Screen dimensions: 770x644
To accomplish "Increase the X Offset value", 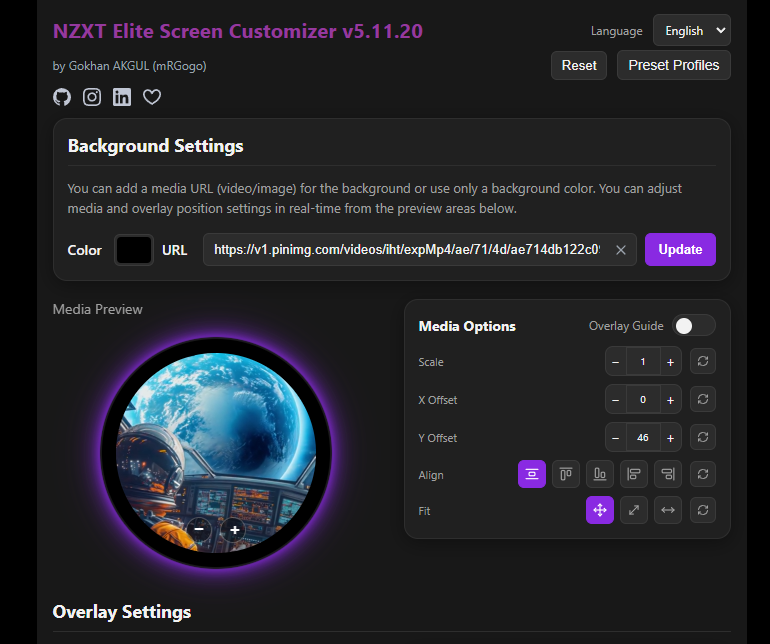I will [x=670, y=400].
